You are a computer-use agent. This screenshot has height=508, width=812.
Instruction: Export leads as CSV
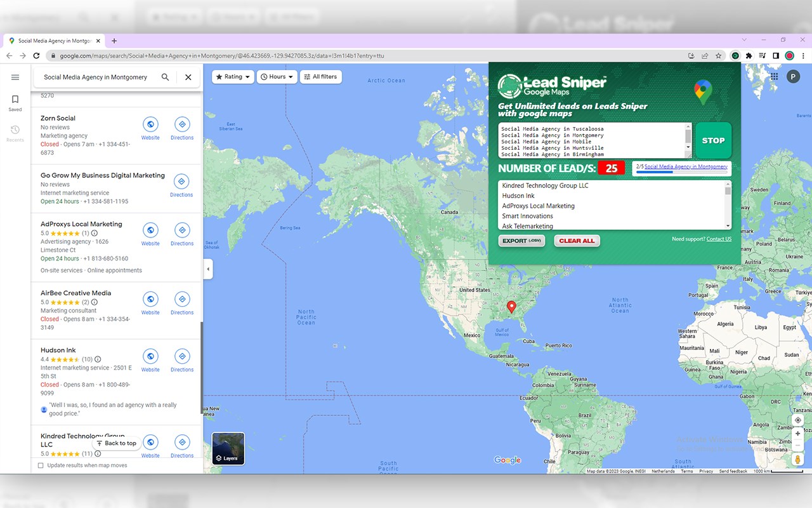[521, 241]
